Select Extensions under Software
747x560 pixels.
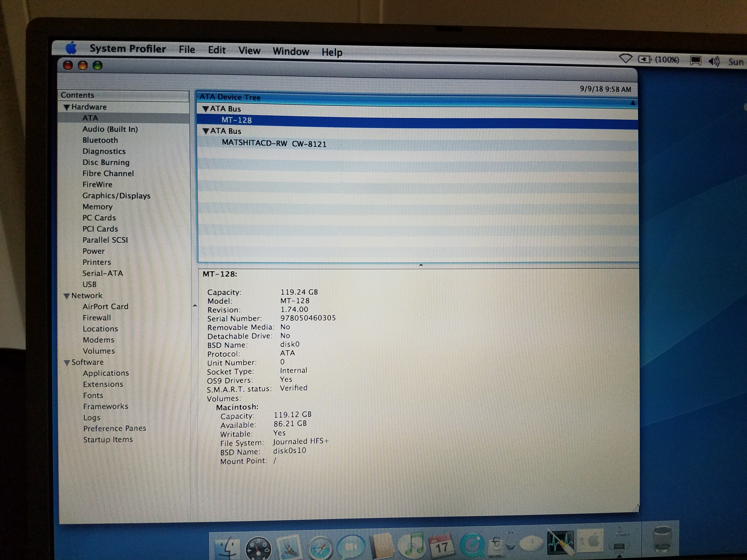(x=103, y=384)
